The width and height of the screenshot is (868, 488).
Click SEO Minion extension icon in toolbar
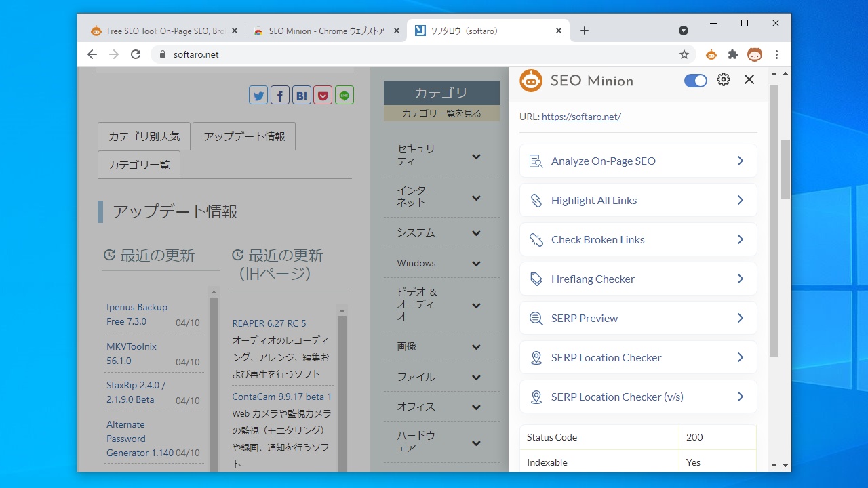pos(711,54)
